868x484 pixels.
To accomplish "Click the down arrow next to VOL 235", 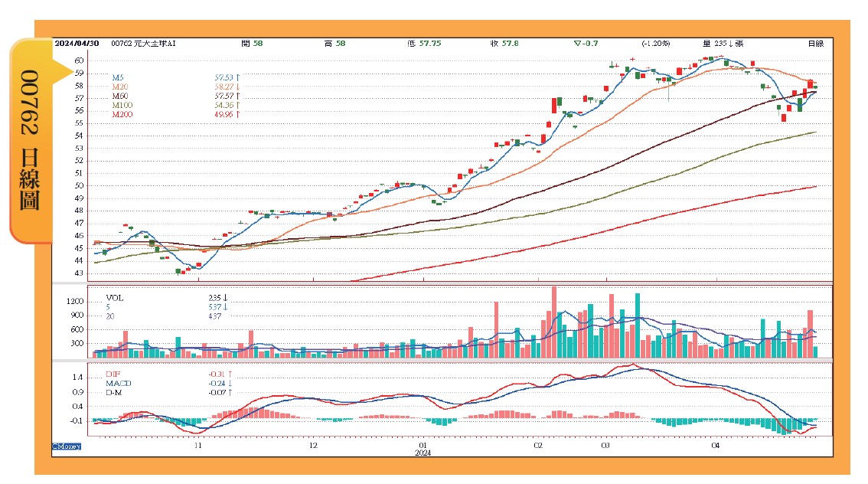I will [226, 297].
